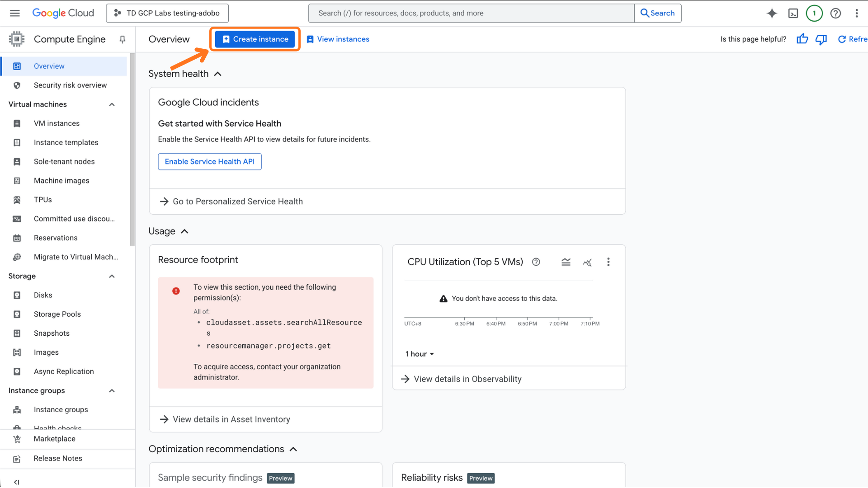
Task: Click the Create instance button
Action: [255, 39]
